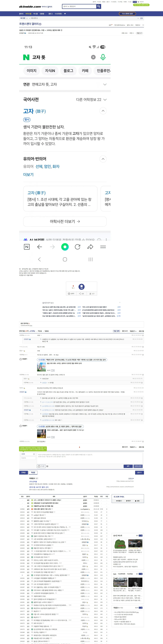Collapse the 유의어·반의어 section chevron
Screen dimensions: 163x644
[x=103, y=159]
